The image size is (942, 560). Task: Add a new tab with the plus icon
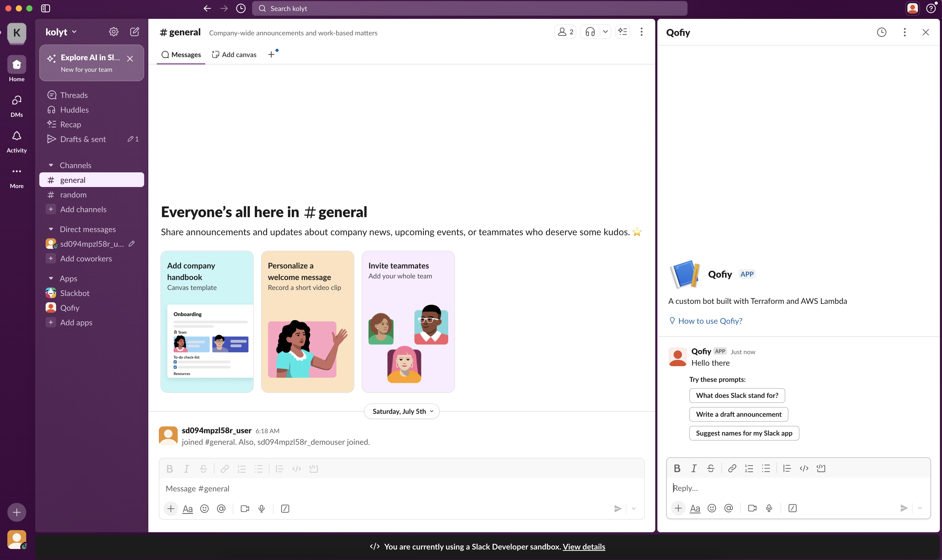coord(271,55)
